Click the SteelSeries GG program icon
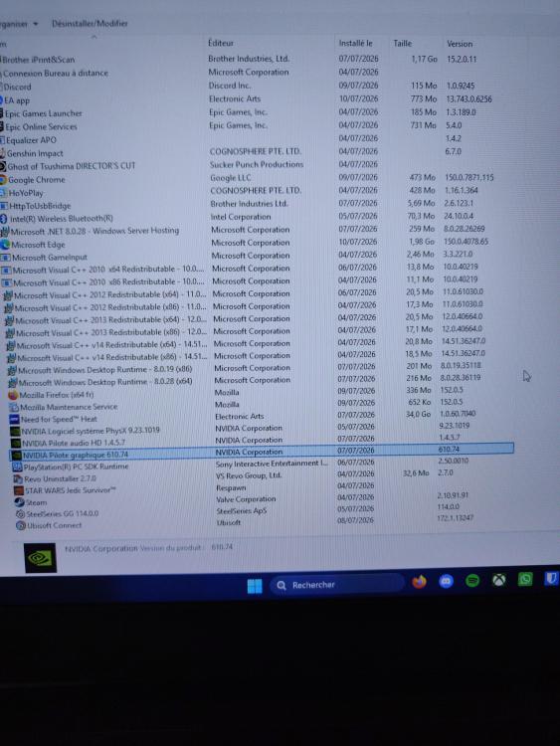560x746 pixels. point(20,514)
